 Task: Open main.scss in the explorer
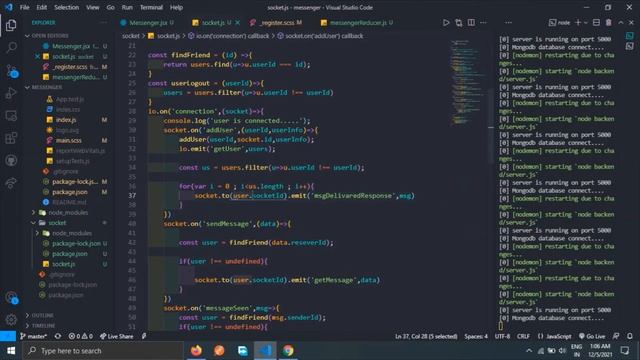coord(68,140)
